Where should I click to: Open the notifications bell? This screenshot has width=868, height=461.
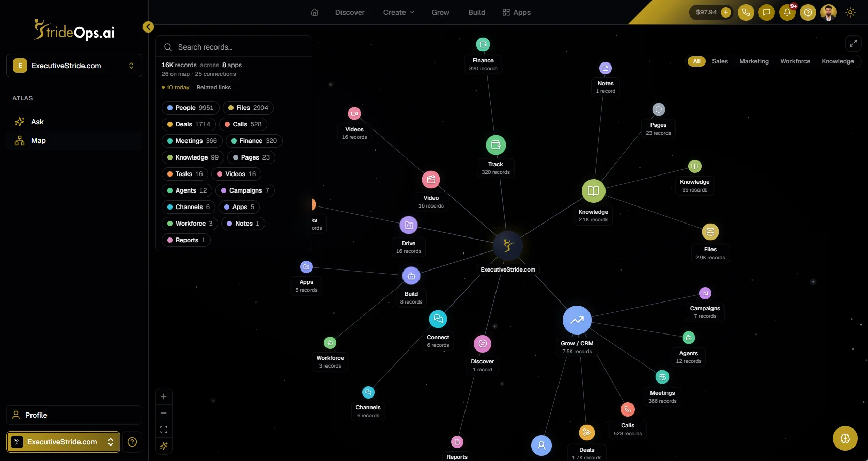point(787,12)
